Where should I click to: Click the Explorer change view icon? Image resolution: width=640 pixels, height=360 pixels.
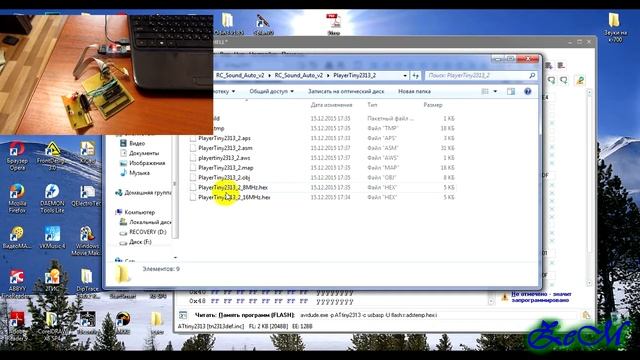485,91
